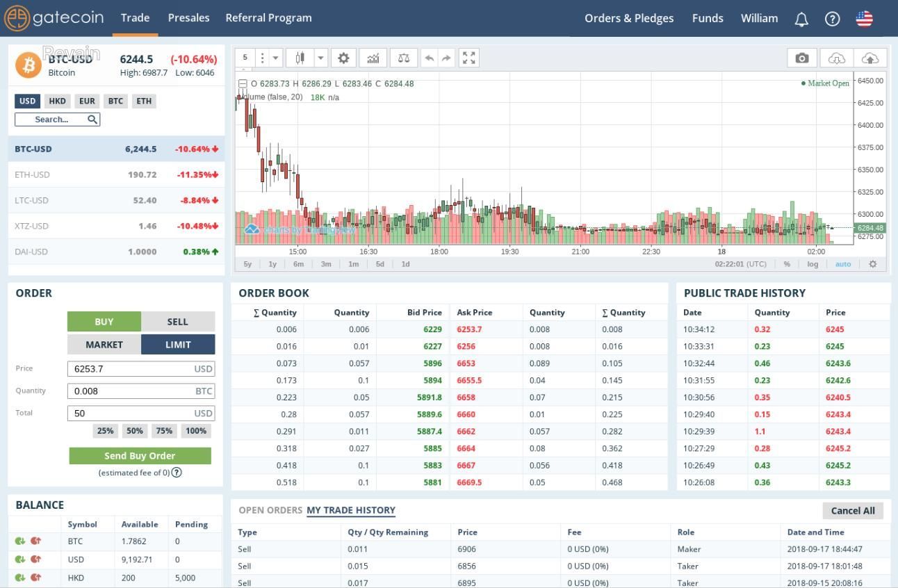This screenshot has height=588, width=898.
Task: Set quantity to 100% of balance
Action: click(x=196, y=431)
